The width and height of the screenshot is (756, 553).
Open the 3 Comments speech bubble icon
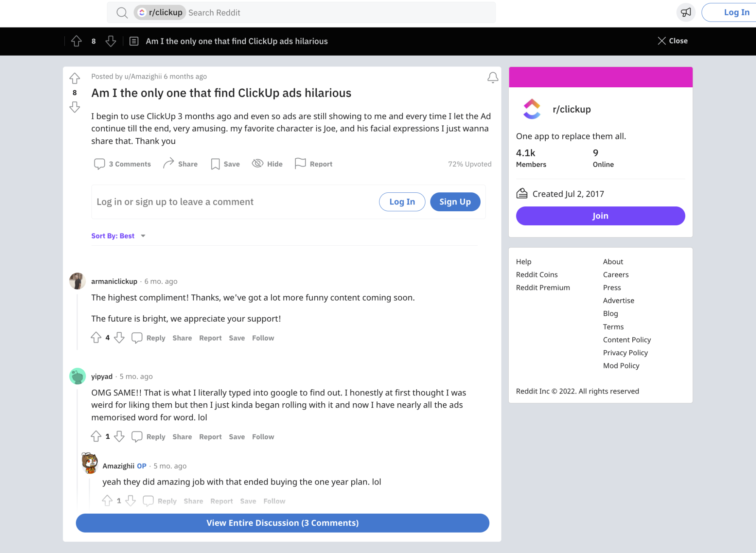click(x=99, y=164)
